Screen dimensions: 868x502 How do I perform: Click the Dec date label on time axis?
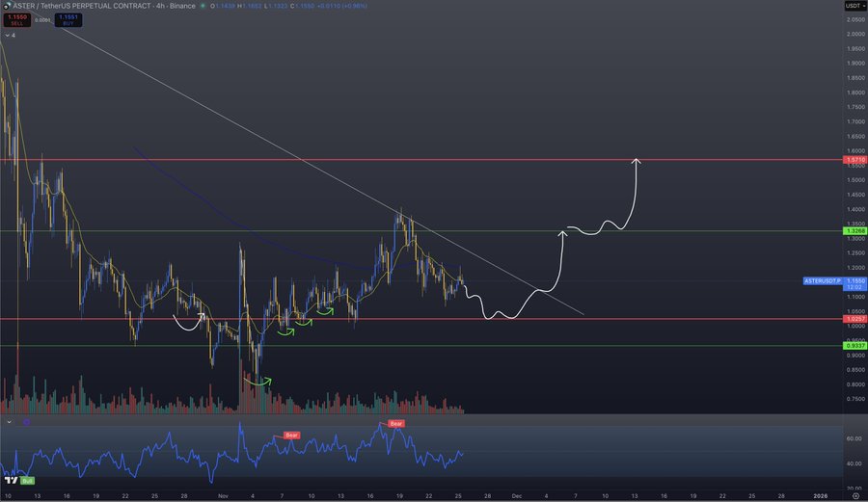(517, 496)
